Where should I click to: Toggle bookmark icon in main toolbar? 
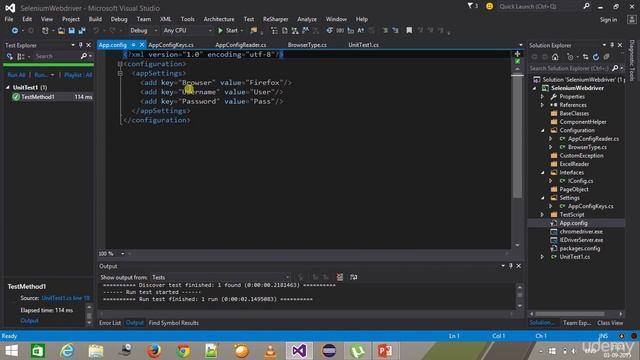pos(409,31)
